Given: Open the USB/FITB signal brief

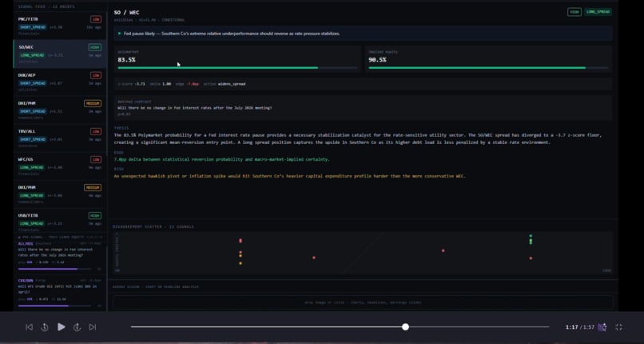Looking at the screenshot, I should [x=60, y=221].
